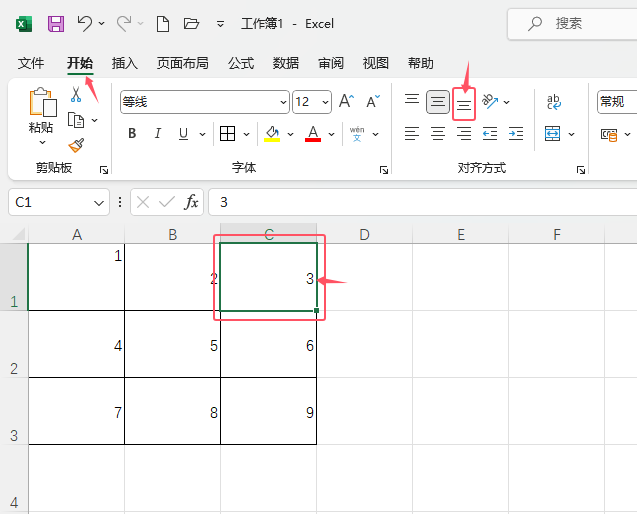Activate the format painter brush
Viewport: 637px width, 514px height.
(76, 145)
